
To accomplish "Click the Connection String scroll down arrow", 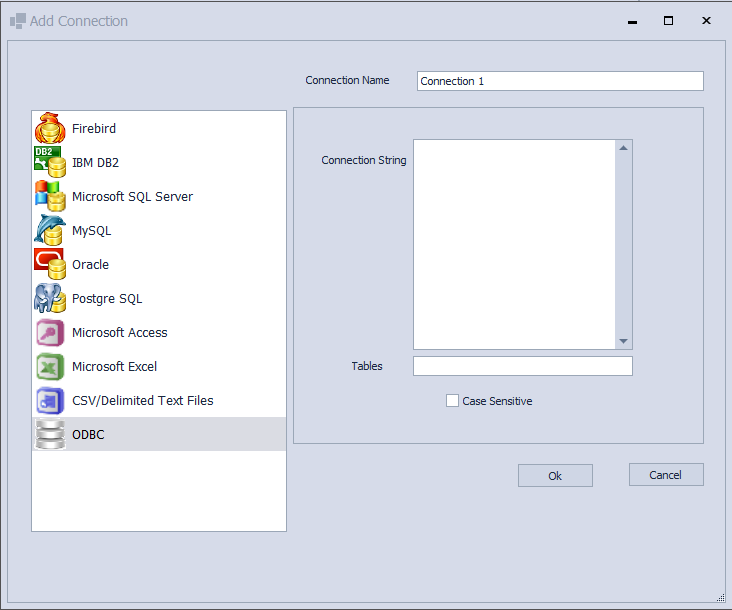I will tap(623, 341).
